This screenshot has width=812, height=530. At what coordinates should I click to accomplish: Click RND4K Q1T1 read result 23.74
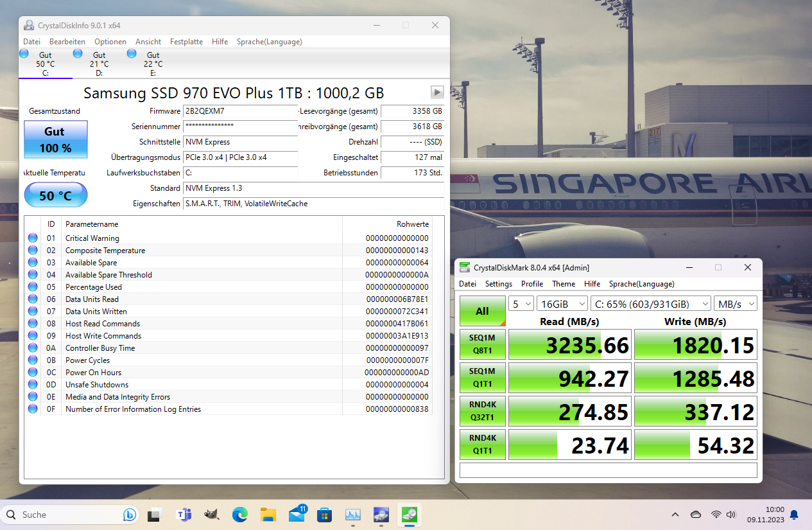pos(569,445)
